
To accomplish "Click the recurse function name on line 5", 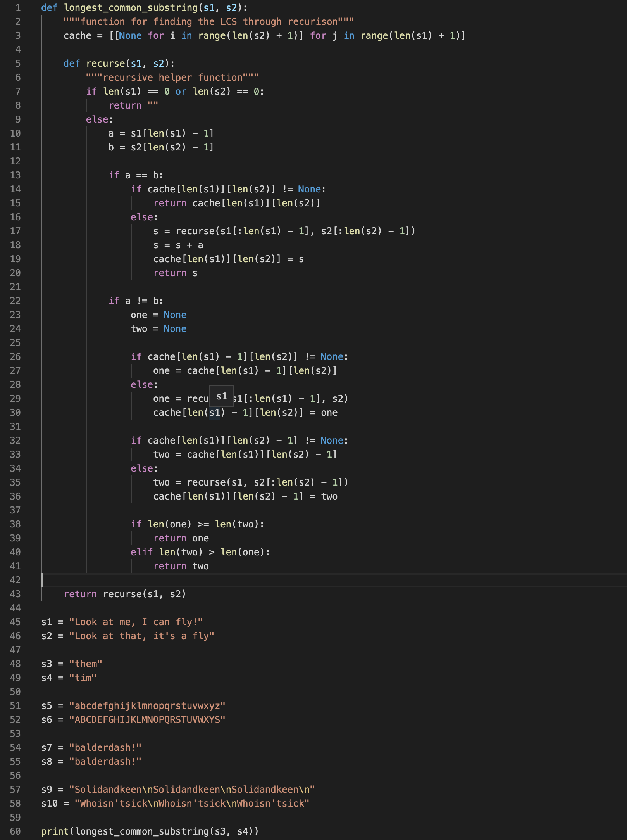I will point(105,64).
